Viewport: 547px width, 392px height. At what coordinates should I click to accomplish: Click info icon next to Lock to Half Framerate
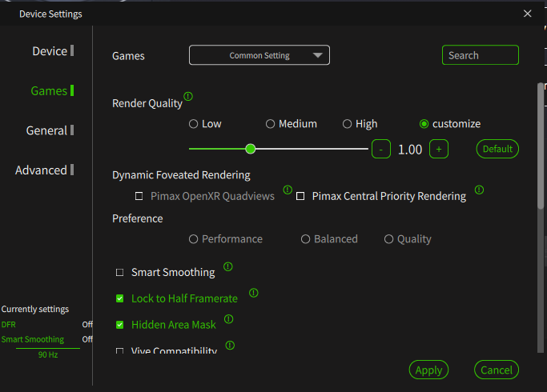click(254, 293)
